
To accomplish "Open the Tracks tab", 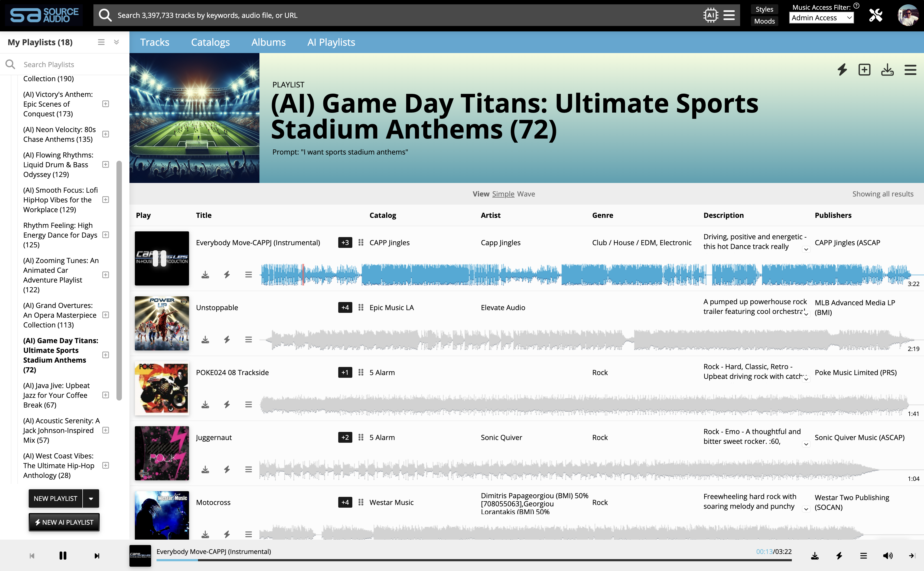I will 155,42.
